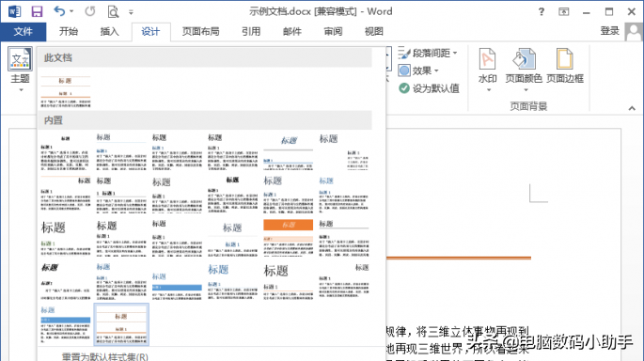Choose the style set with blue bar in bottom row
This screenshot has width=644, height=361.
[x=65, y=325]
